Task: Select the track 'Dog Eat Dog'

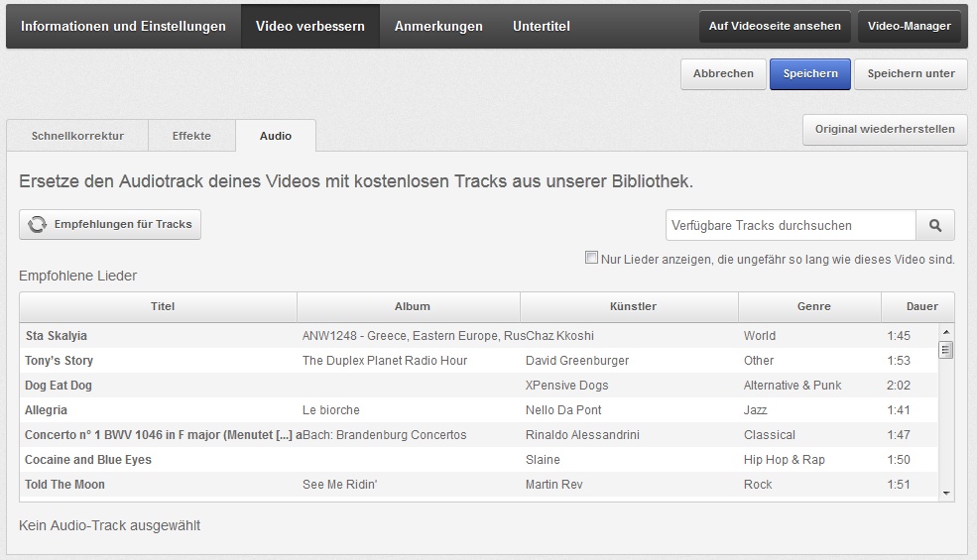Action: pyautogui.click(x=59, y=386)
